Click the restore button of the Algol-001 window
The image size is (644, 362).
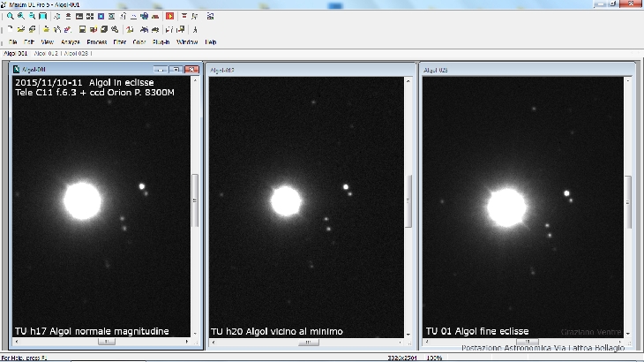[177, 69]
